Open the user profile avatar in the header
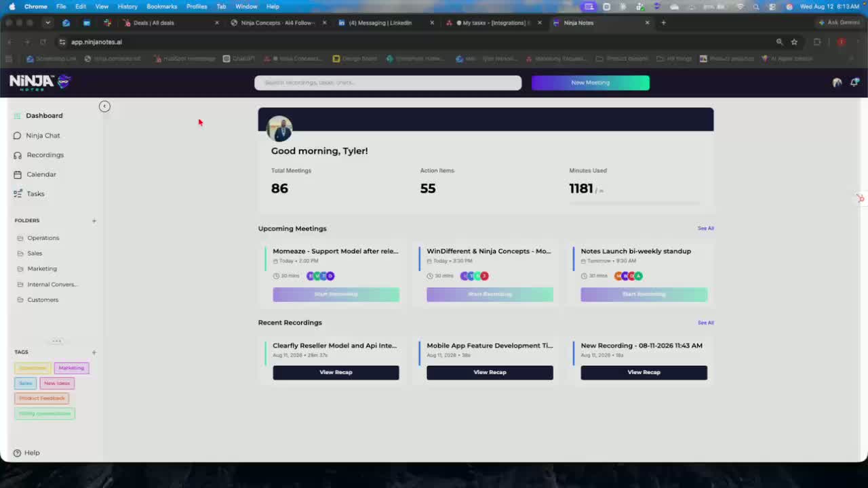The width and height of the screenshot is (868, 488). [837, 83]
